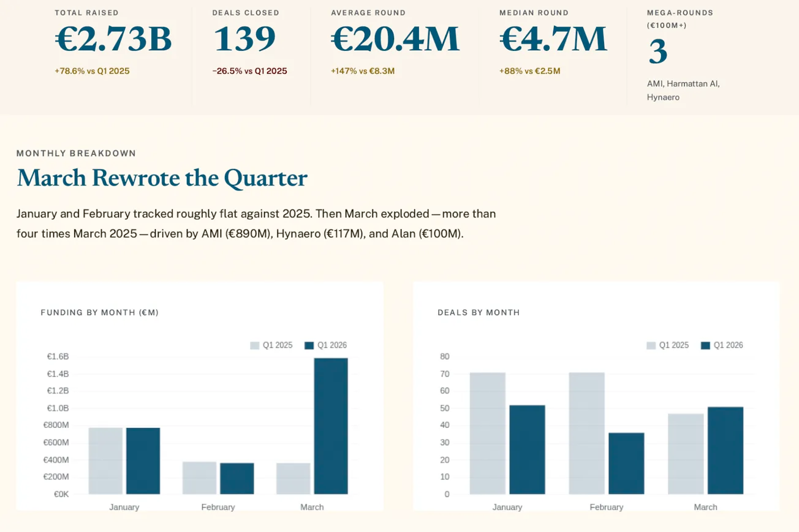
Task: Click the "March Rewrote the Quarter" heading
Action: coord(162,178)
